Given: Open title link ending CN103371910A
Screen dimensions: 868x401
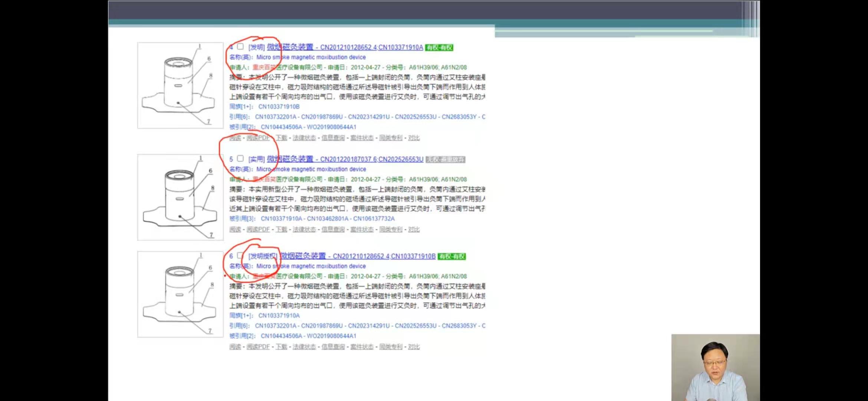Looking at the screenshot, I should 345,47.
